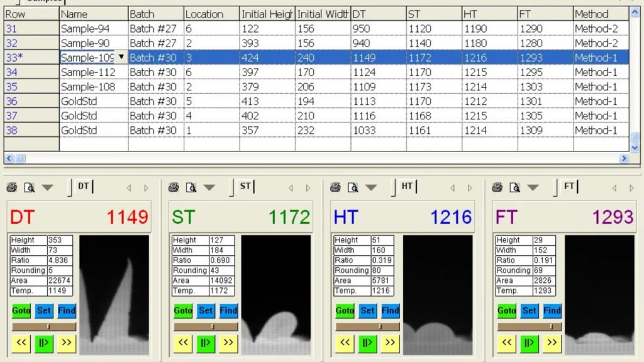Click the table's vertical scrollbar down arrow
Viewport: 644px width, 362px height.
pyautogui.click(x=635, y=148)
